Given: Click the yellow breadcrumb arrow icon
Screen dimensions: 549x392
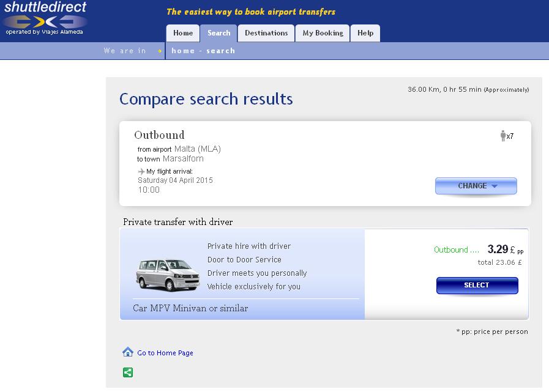Looking at the screenshot, I should tap(160, 51).
